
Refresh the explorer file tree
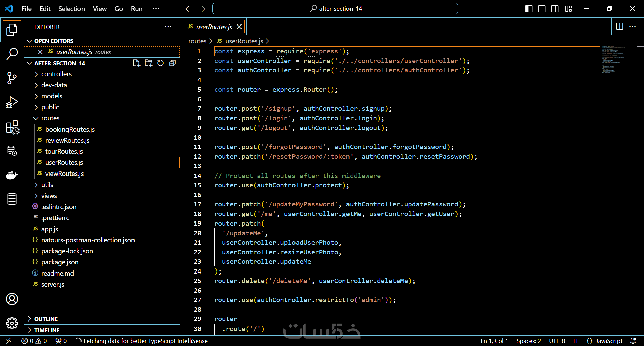click(x=160, y=63)
